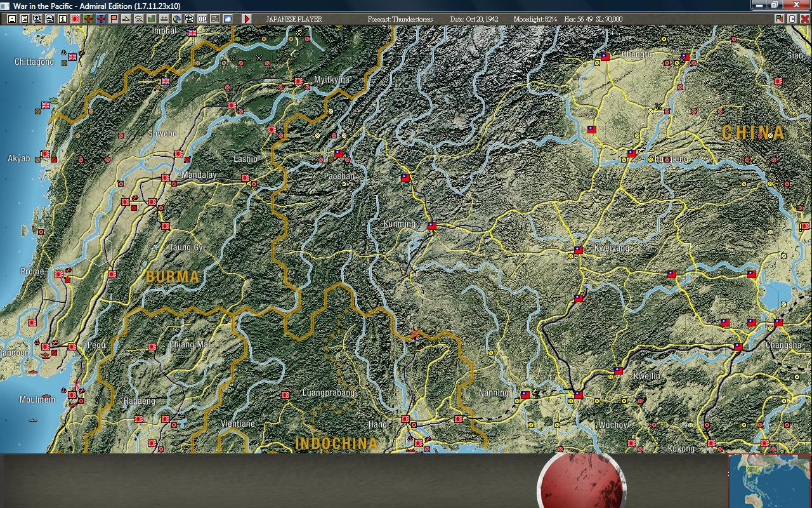The image size is (812, 508).
Task: Click the 'Akyab' map label
Action: click(19, 158)
